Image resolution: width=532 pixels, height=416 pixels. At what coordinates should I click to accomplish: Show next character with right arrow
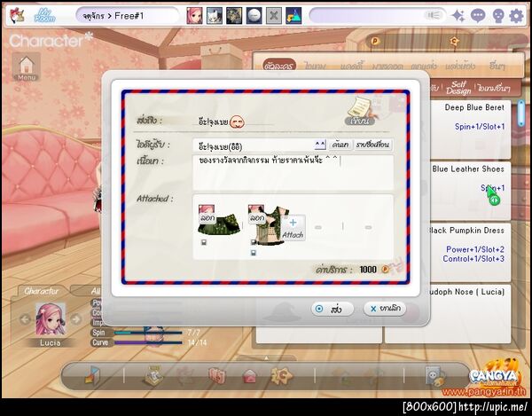(x=76, y=319)
